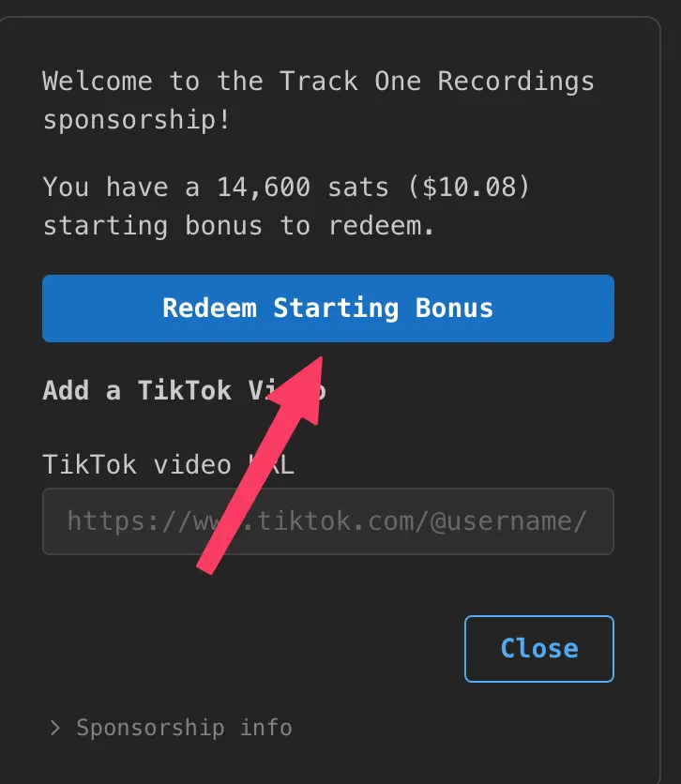Activate the URL entry box for TikTok videos
Screen dimensions: 681x784
tap(327, 521)
